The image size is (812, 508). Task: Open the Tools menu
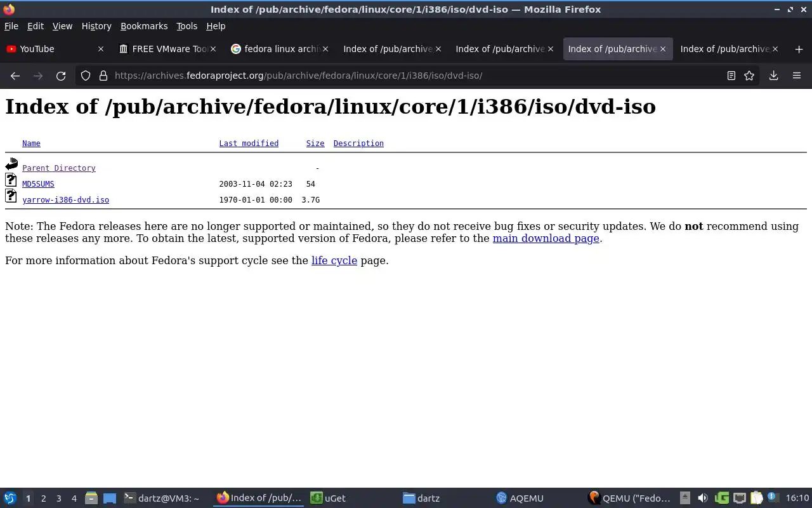187,26
